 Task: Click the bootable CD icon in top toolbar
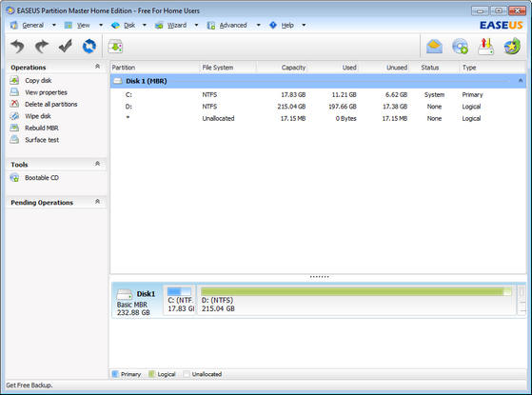click(460, 47)
